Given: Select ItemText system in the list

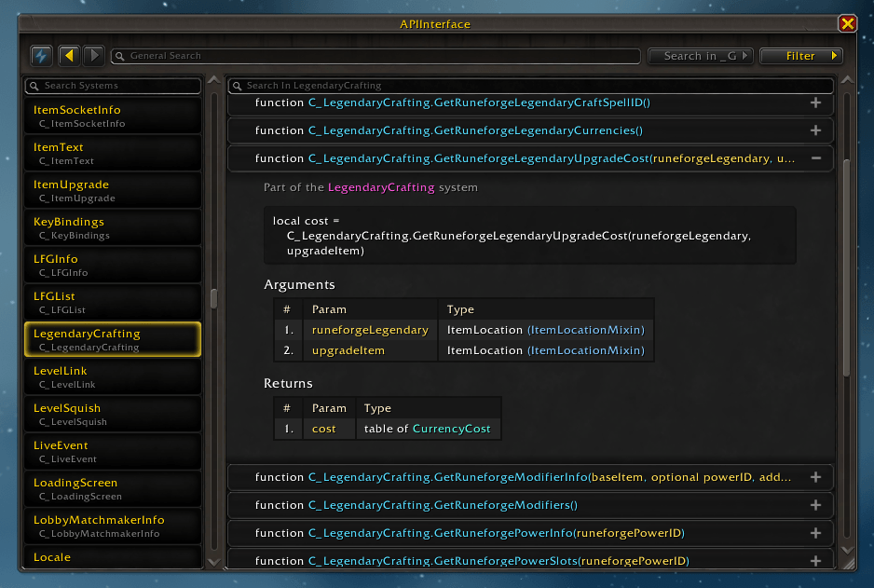Looking at the screenshot, I should 113,153.
